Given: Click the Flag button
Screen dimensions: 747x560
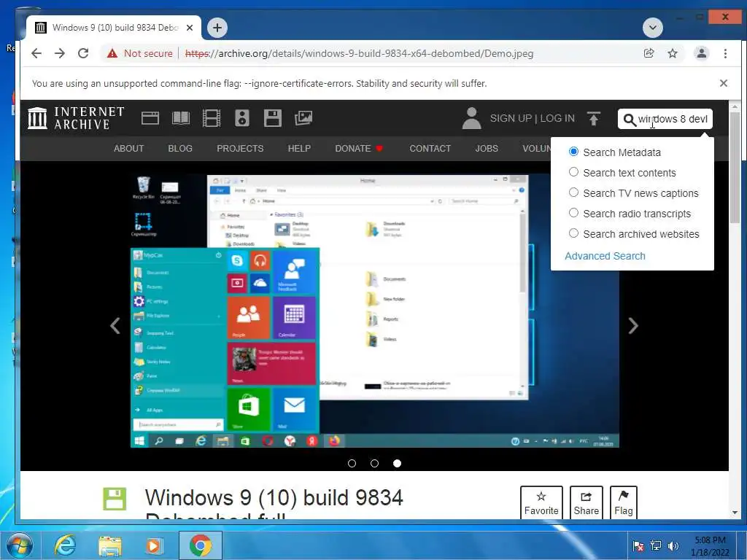Looking at the screenshot, I should [623, 503].
